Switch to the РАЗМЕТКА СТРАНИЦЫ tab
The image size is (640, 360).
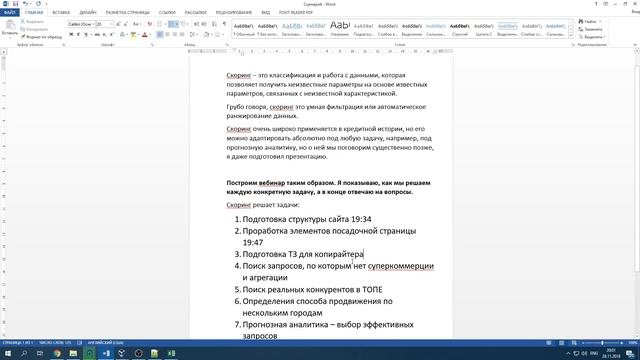(x=127, y=13)
